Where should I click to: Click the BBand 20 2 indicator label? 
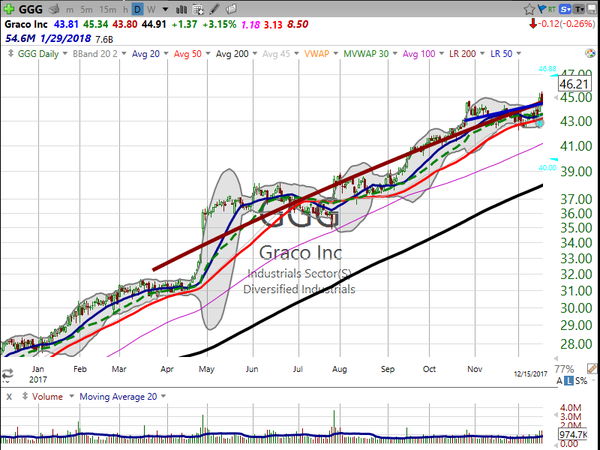point(95,54)
